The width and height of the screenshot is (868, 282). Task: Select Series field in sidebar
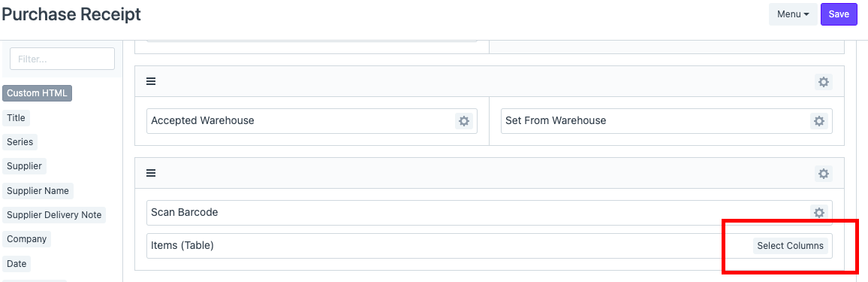click(x=20, y=142)
